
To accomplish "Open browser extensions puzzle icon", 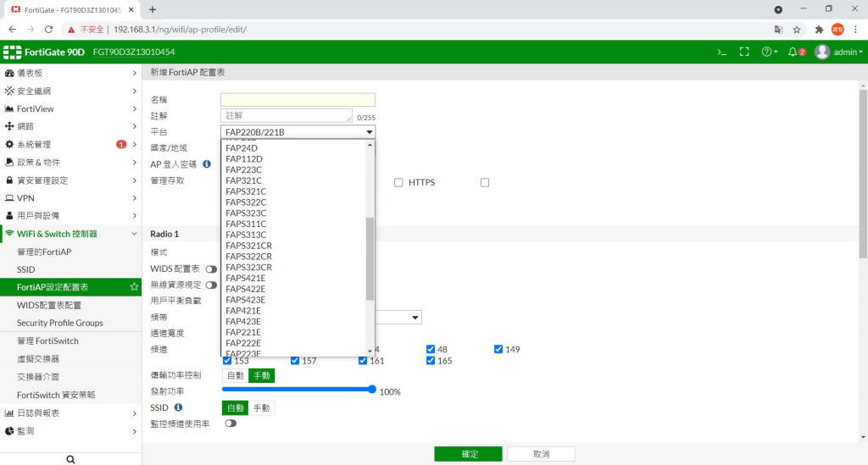I will [x=820, y=30].
